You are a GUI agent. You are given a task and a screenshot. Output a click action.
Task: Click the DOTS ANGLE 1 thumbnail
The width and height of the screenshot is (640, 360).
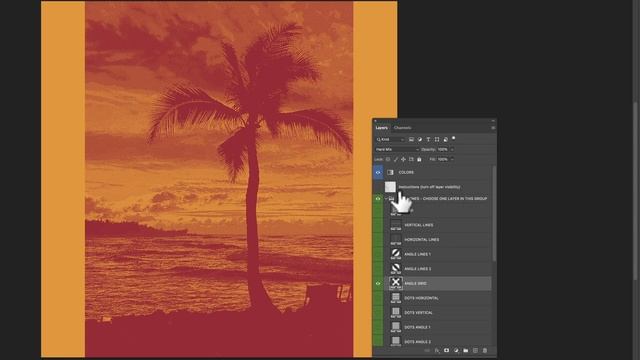click(396, 327)
